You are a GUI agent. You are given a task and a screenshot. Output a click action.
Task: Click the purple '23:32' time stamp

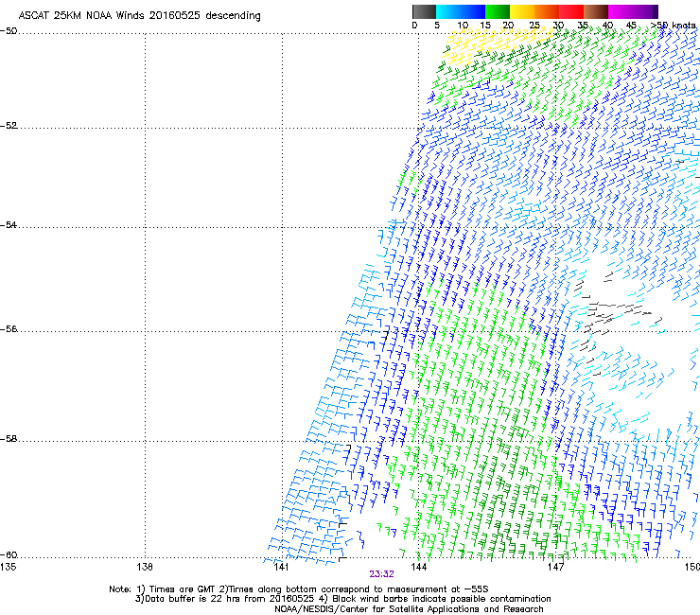(382, 574)
